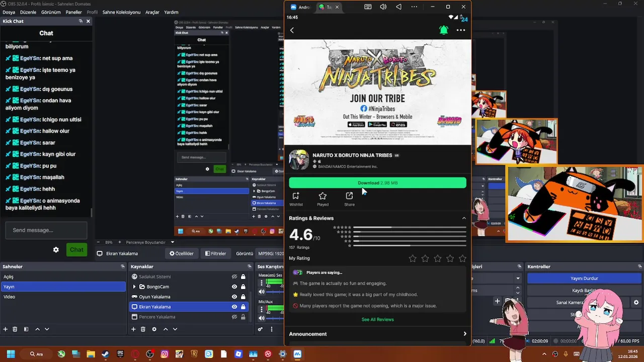644x362 pixels.
Task: Tap the Share icon
Action: [349, 199]
